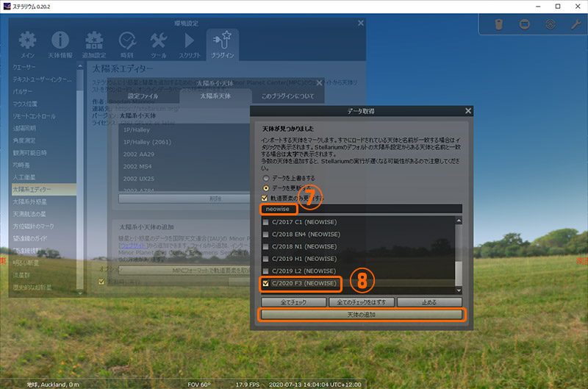Click the plugin list scroll-down arrow
588x389 pixels.
click(79, 293)
